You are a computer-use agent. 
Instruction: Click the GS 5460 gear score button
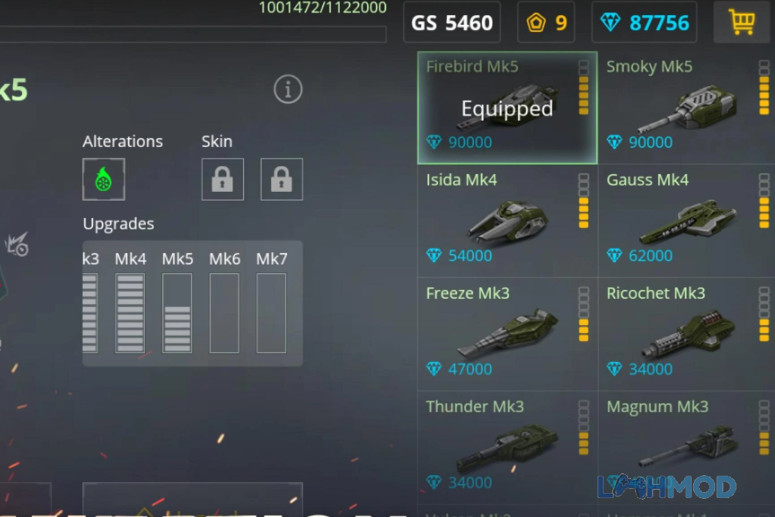(452, 22)
